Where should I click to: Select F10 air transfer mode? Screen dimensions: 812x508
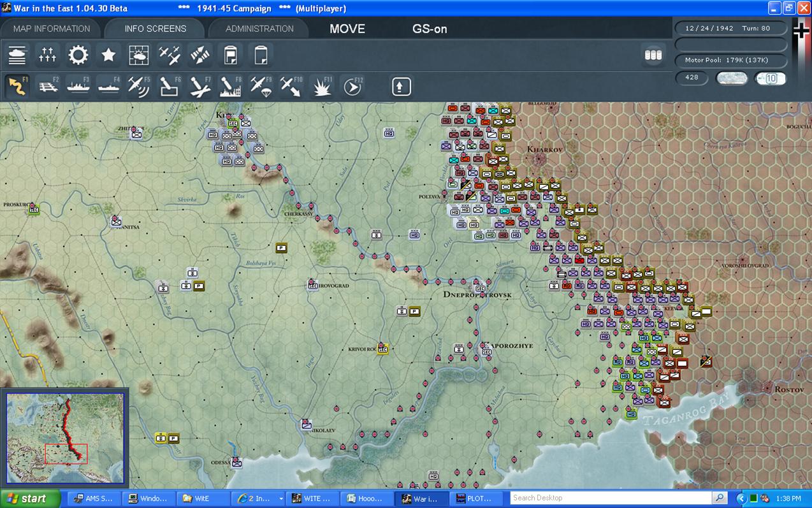click(291, 86)
